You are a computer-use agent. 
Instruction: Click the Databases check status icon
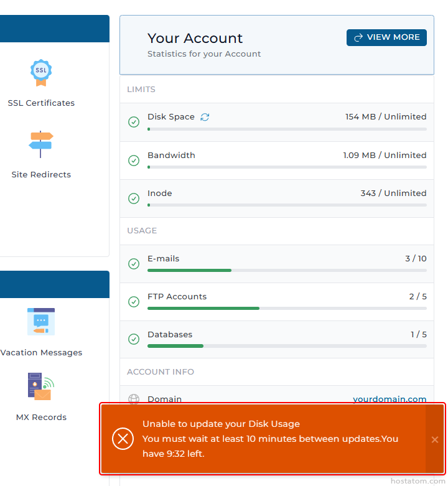(x=134, y=339)
